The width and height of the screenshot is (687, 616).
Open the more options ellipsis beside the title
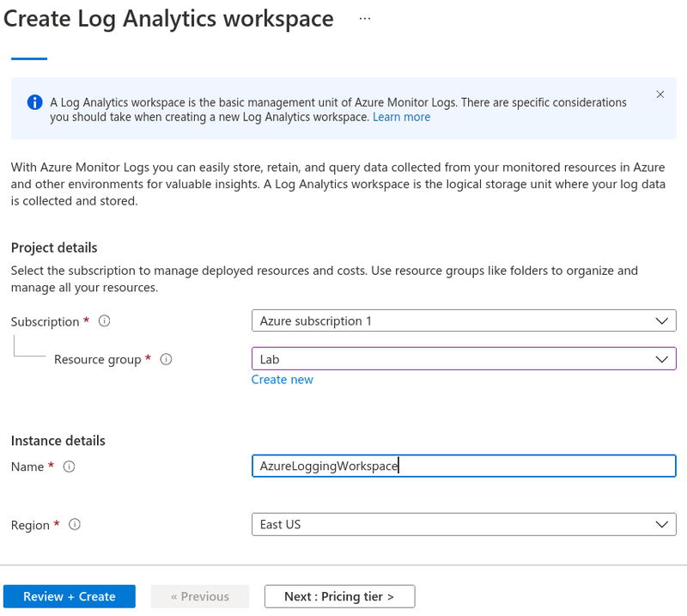[364, 19]
